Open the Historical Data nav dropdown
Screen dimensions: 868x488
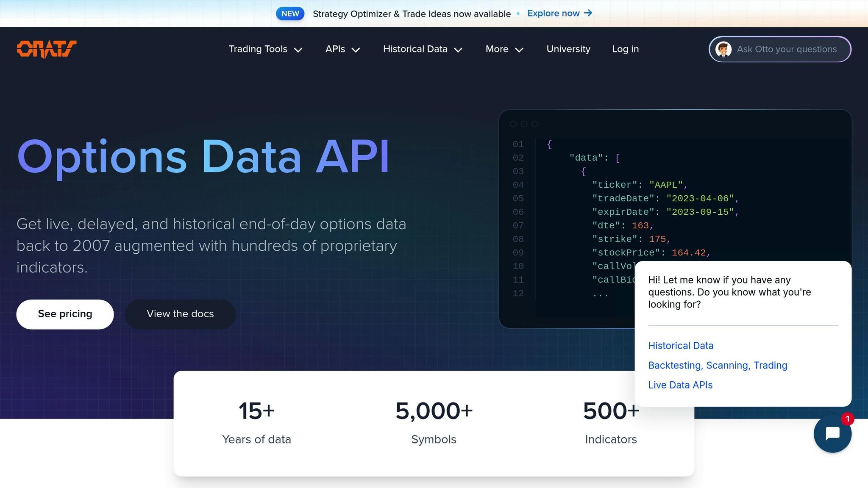pos(422,49)
